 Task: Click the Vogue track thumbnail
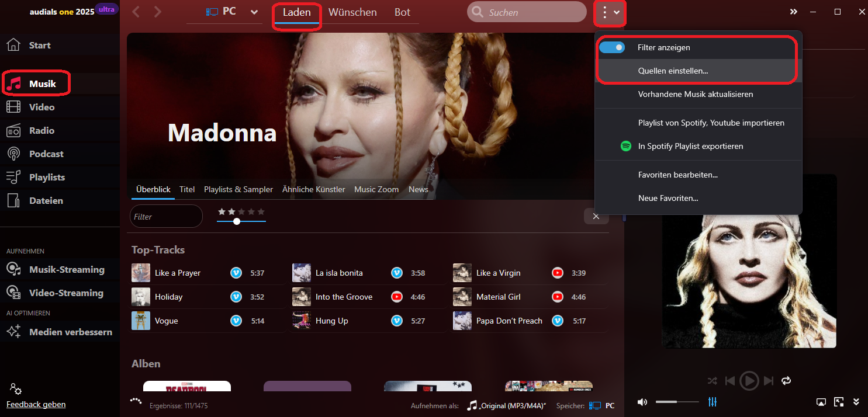tap(141, 321)
